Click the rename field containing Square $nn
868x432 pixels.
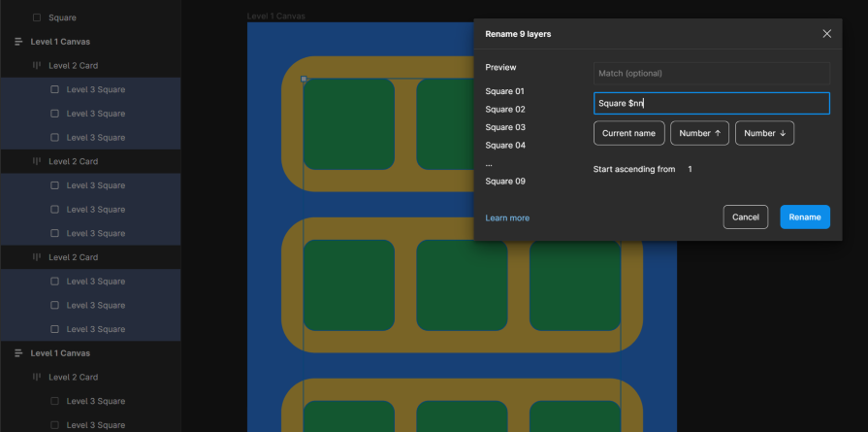point(711,103)
